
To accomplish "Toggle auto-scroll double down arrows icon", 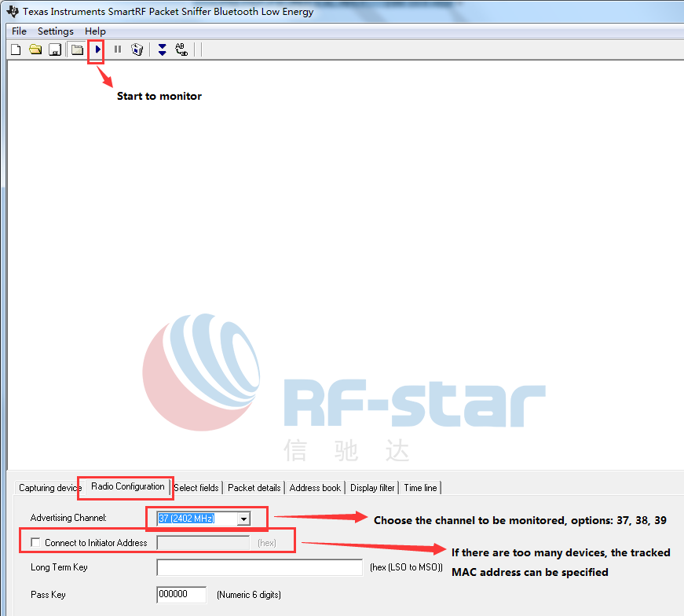I will 162,49.
